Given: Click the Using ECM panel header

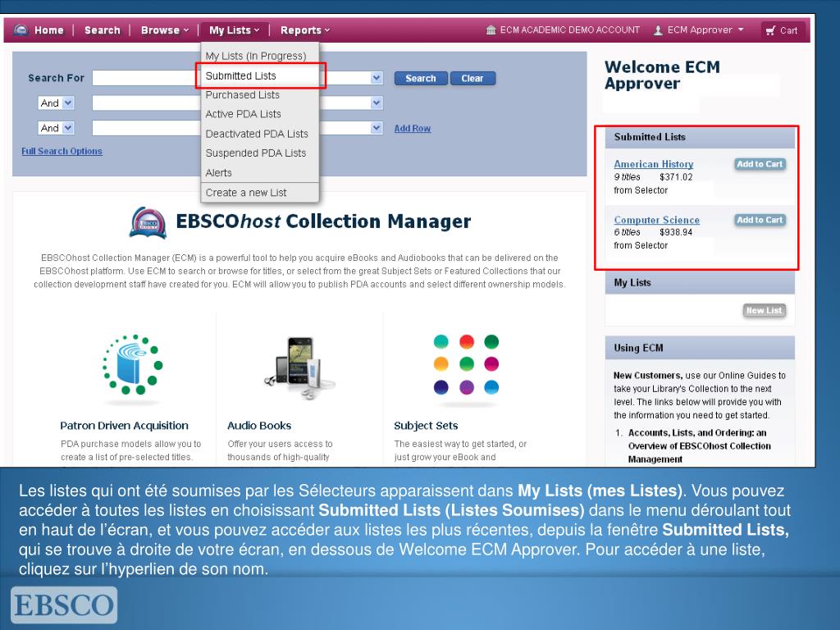Looking at the screenshot, I should point(700,348).
